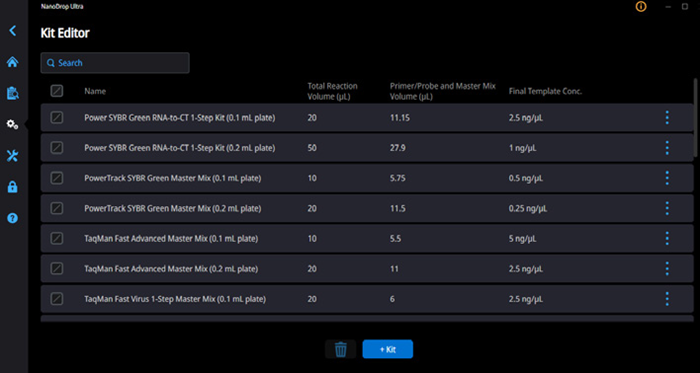This screenshot has width=700, height=373.
Task: Open options menu for Power SYBR Green 0.2 mL kit
Action: point(667,148)
